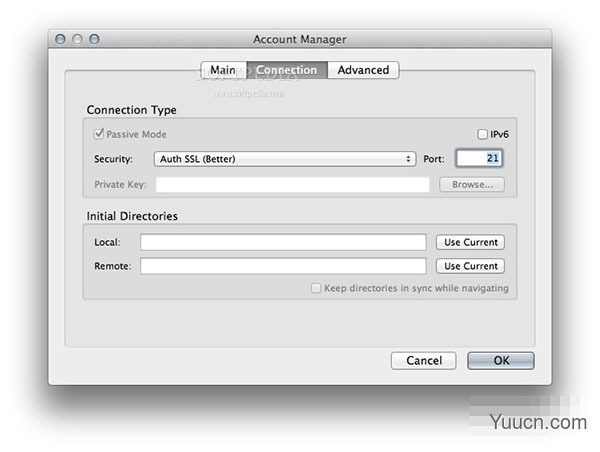
Task: Check Keep directories in sync while navigating
Action: pos(316,288)
